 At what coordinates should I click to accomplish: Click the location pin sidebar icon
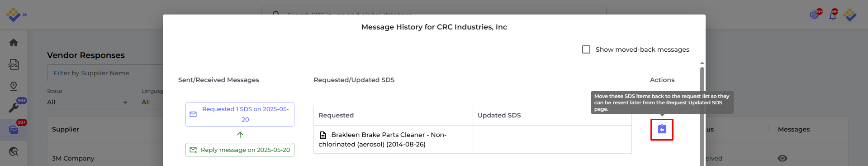(14, 86)
